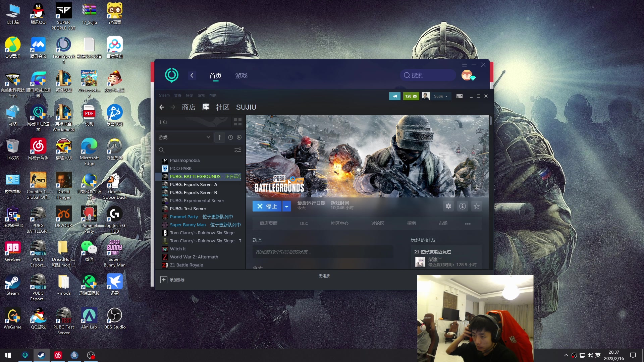Click the accelerator 搜索 search field
This screenshot has width=644, height=362.
pyautogui.click(x=428, y=75)
